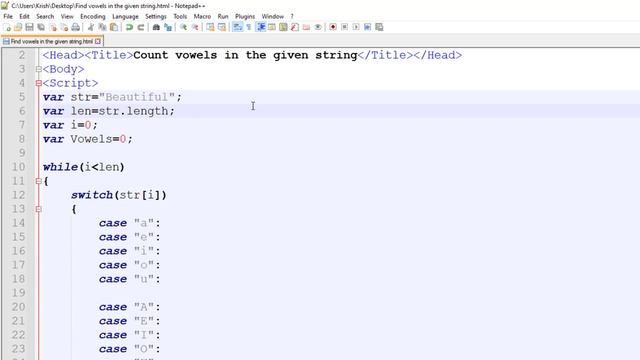Toggle Word Wrap in the toolbar
The width and height of the screenshot is (640, 360).
[237, 27]
